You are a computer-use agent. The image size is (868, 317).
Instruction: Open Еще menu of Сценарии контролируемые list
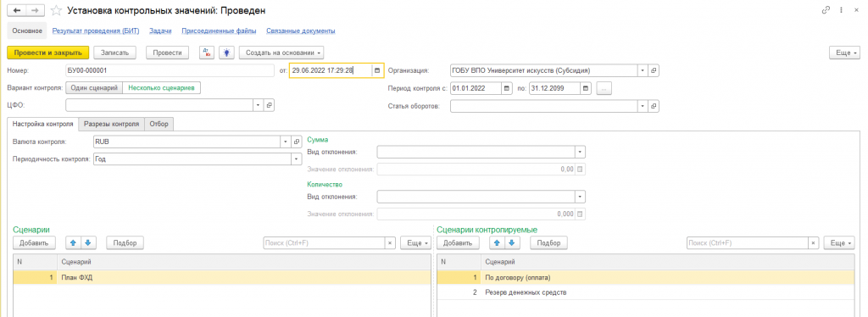pyautogui.click(x=839, y=243)
